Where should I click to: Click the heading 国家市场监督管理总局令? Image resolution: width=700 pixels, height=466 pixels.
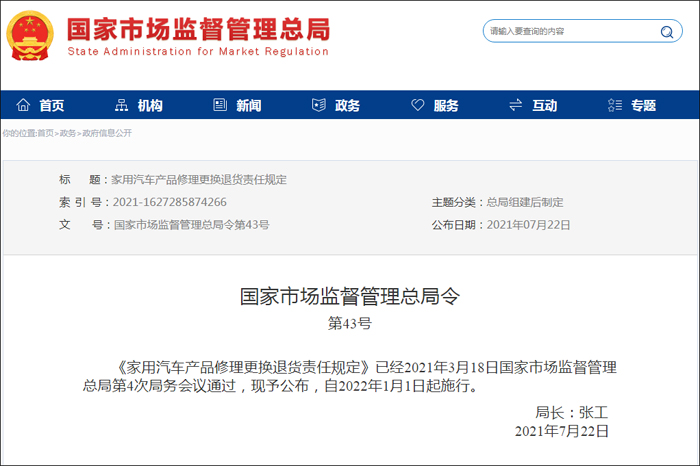350,296
